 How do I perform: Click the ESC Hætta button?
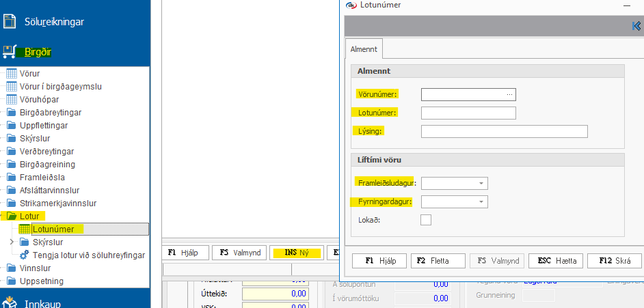point(556,260)
